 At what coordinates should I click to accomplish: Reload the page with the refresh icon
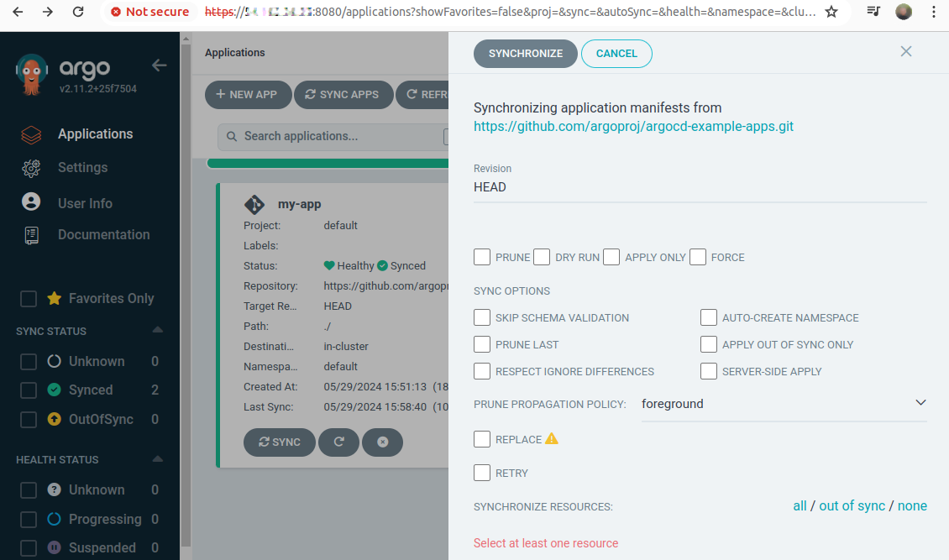point(78,12)
